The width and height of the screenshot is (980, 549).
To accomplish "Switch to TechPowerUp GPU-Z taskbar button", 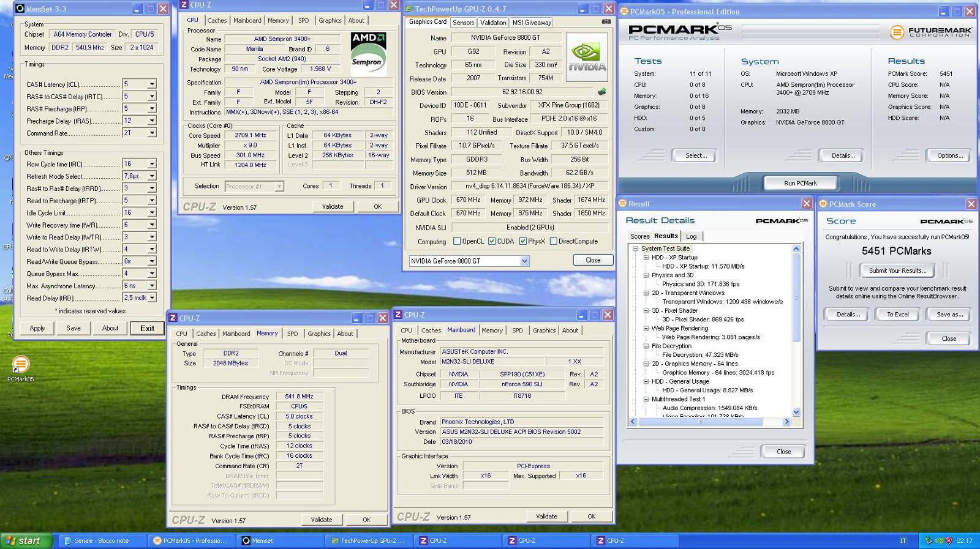I will (369, 540).
